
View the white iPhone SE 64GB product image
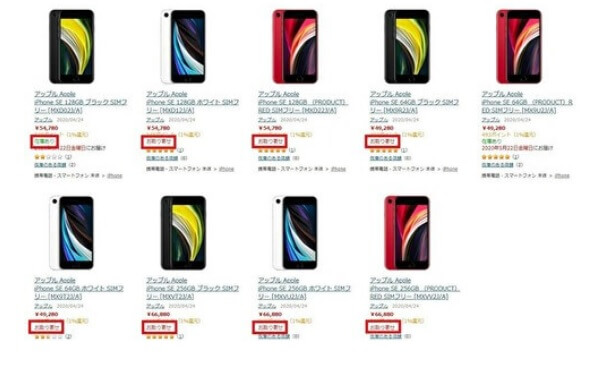(x=72, y=232)
